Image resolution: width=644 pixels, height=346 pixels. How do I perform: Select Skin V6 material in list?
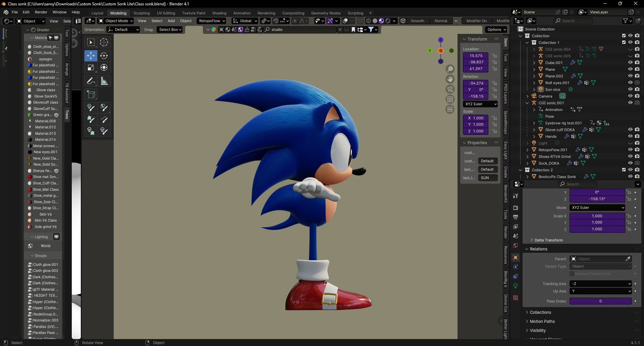coord(45,214)
